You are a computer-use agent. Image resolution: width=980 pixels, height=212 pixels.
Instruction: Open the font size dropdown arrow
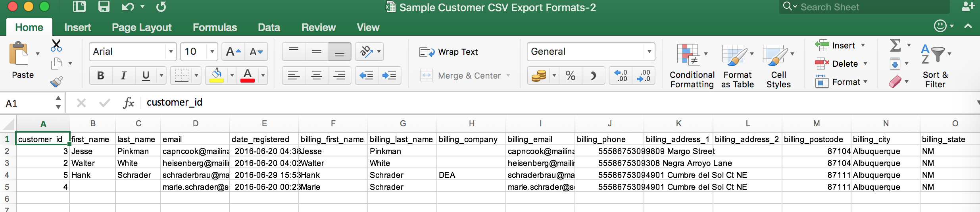tap(212, 52)
